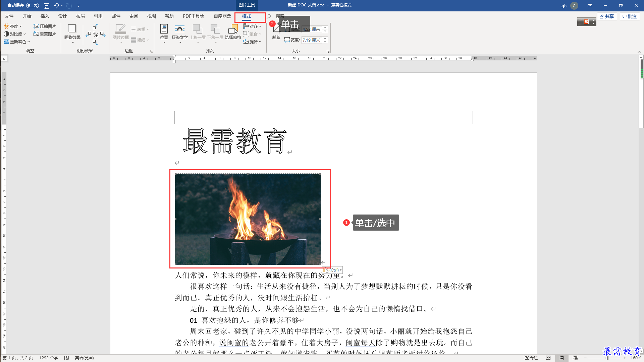Image resolution: width=644 pixels, height=362 pixels.
Task: Nudge shadow left arrow icon
Action: [x=88, y=34]
